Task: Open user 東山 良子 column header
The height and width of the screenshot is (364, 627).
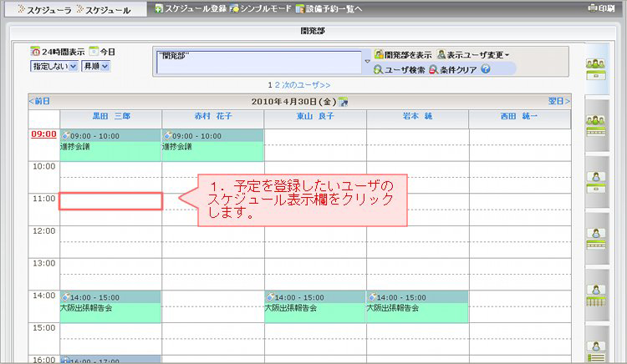Action: tap(315, 116)
